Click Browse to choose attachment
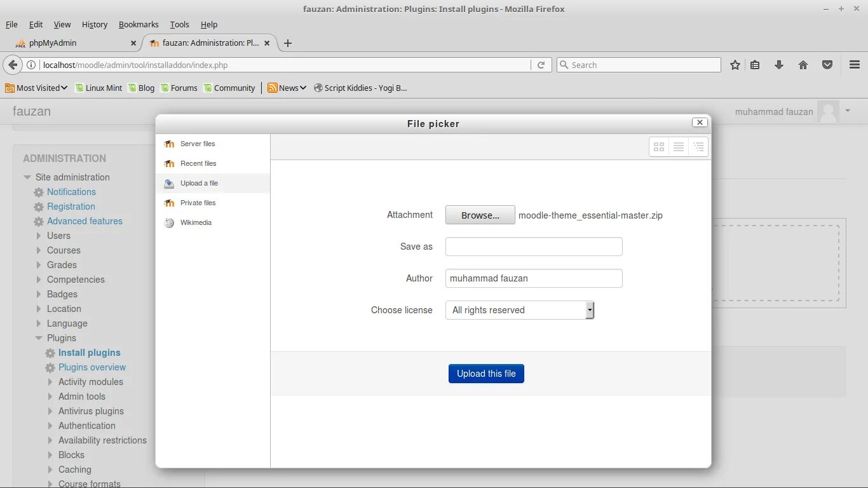The height and width of the screenshot is (488, 868). coord(480,215)
